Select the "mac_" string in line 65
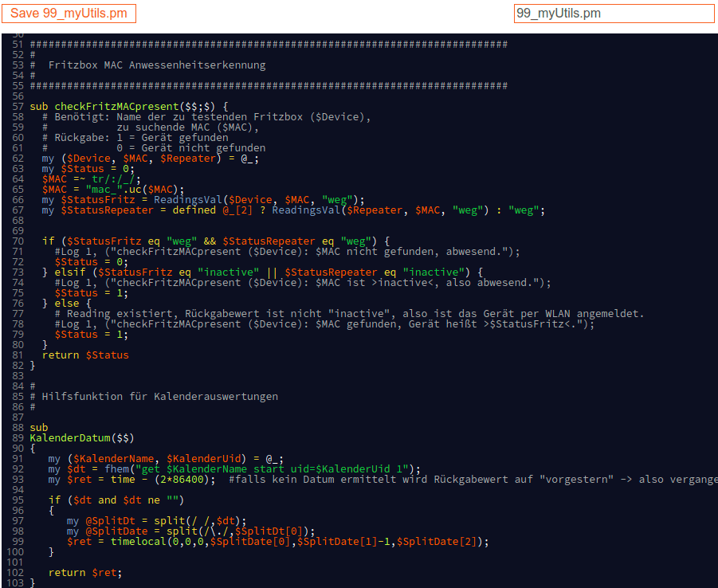Viewport: 718px width, 588px height. pos(104,190)
